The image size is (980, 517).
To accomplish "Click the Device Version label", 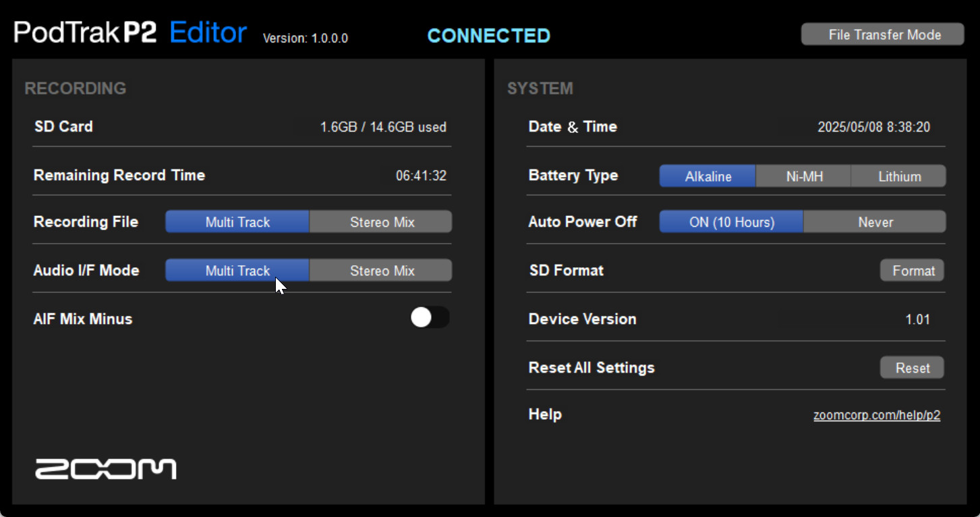I will (x=583, y=319).
